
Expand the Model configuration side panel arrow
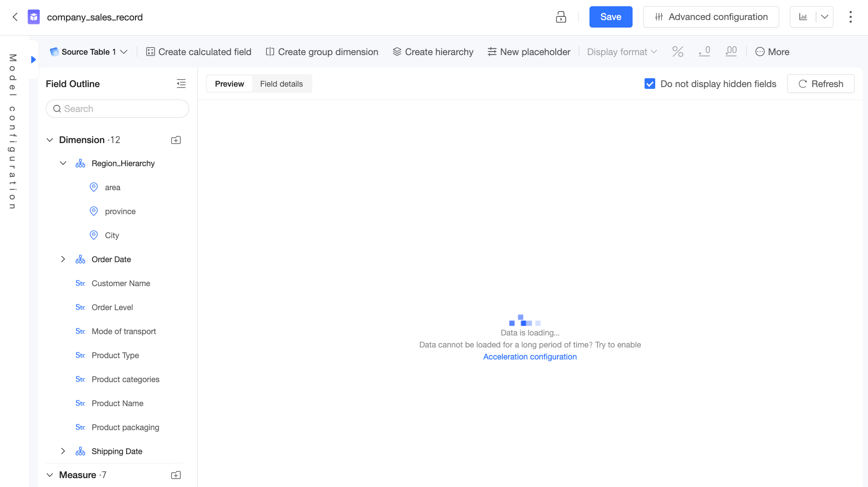pos(33,60)
